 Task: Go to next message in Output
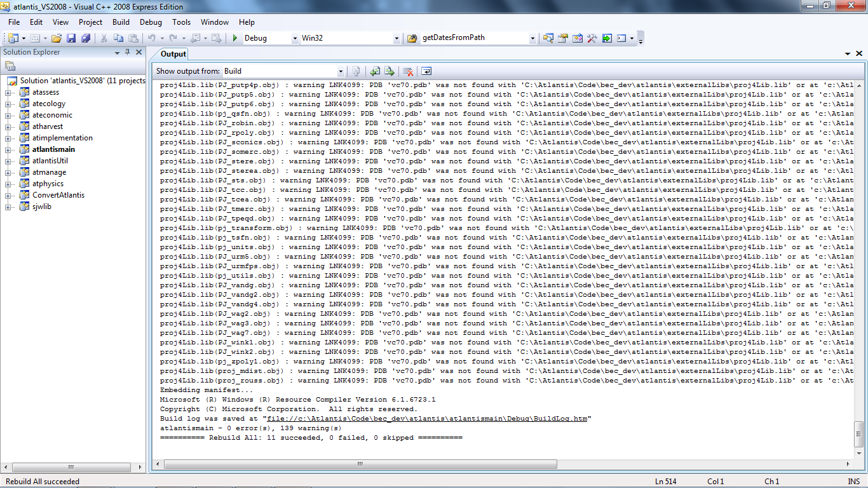pyautogui.click(x=390, y=71)
